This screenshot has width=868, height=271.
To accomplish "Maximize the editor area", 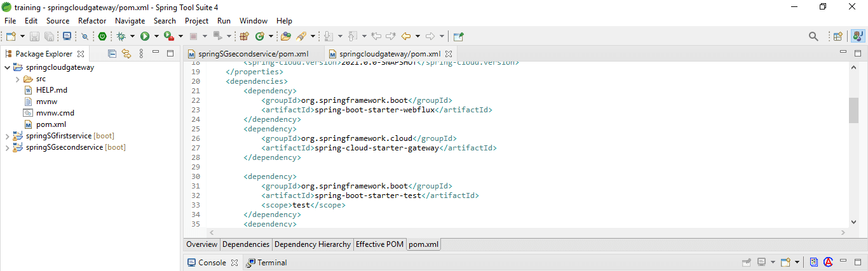I will pos(857,53).
